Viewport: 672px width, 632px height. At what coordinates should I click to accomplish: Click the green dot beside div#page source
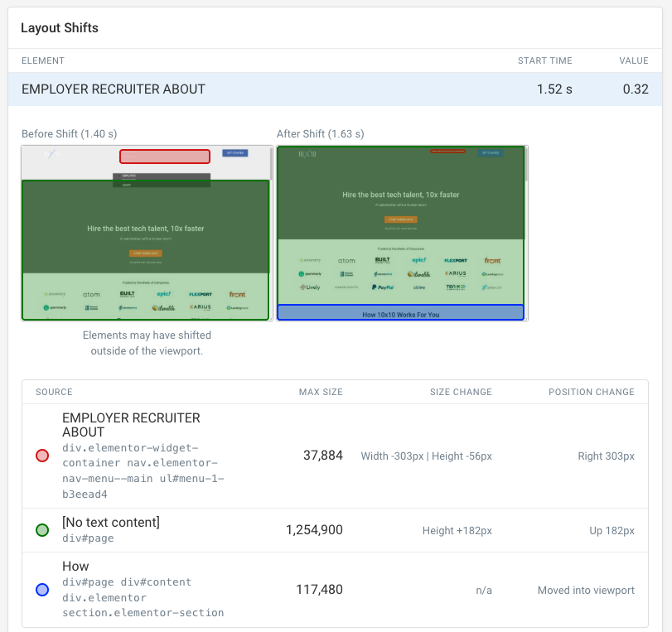coord(42,530)
